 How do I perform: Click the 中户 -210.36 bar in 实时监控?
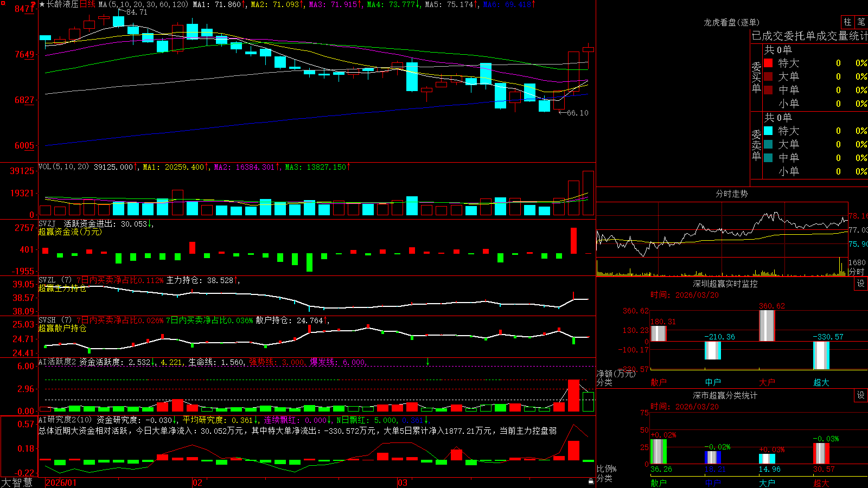click(x=712, y=350)
